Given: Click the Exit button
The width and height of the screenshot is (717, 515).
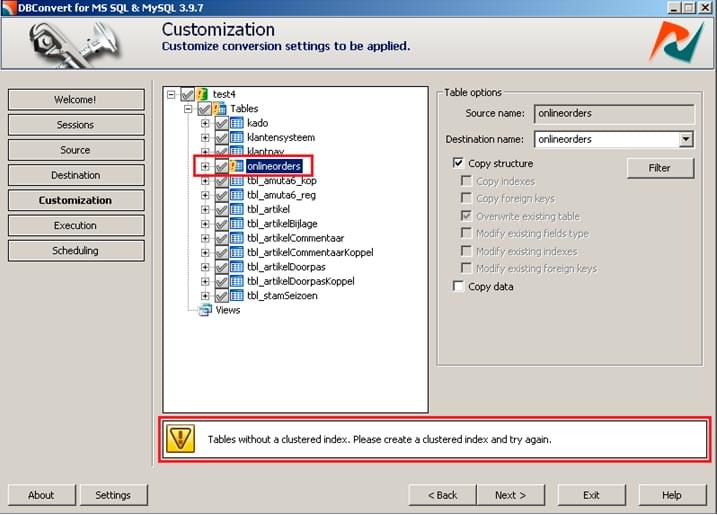Looking at the screenshot, I should coord(591,495).
